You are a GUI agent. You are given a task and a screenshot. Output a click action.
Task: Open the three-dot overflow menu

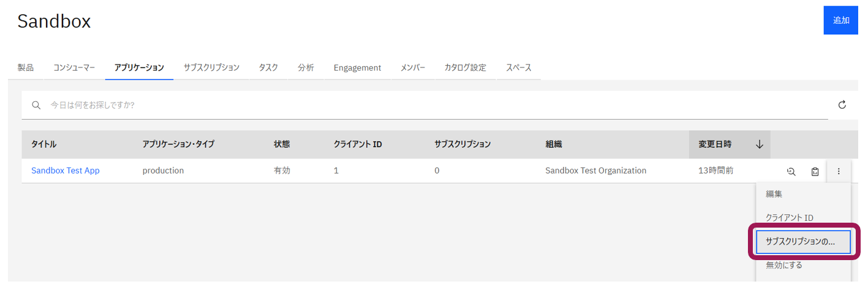point(839,171)
